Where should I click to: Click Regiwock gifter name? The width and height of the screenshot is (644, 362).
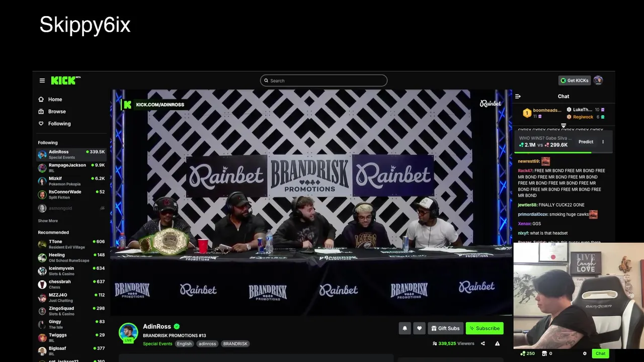(583, 117)
